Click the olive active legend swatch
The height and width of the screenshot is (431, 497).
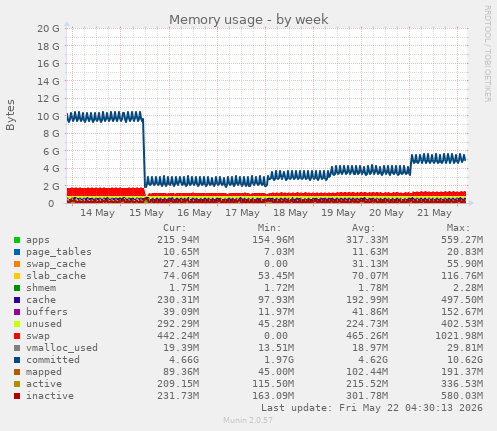pyautogui.click(x=17, y=384)
